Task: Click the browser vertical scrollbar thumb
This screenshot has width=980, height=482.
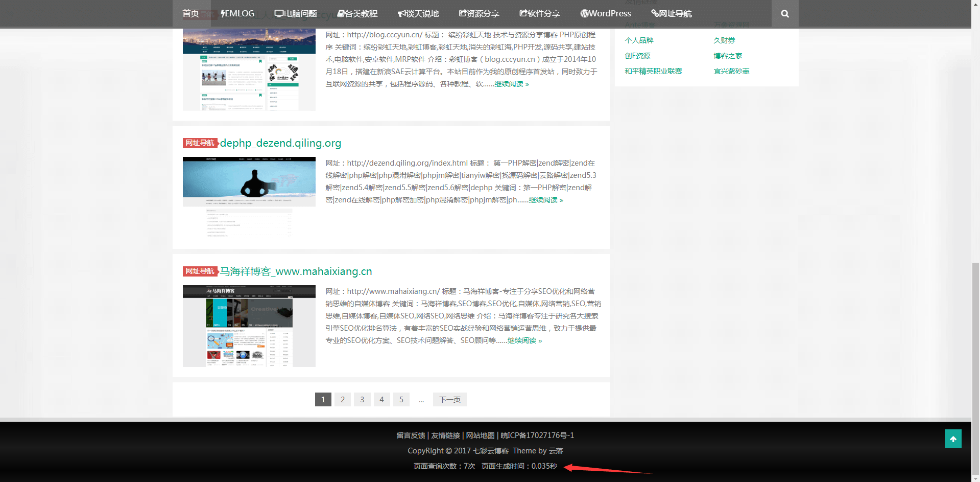Action: point(975,368)
